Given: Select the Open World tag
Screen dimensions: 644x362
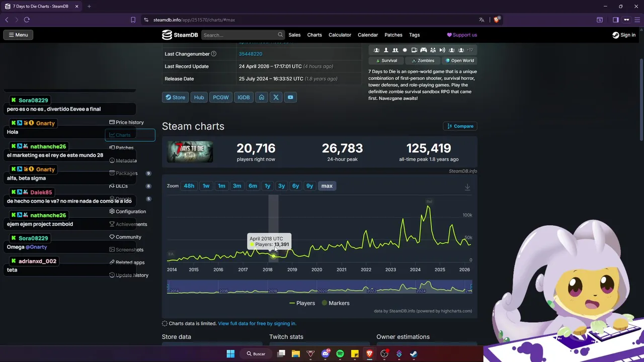Looking at the screenshot, I should click(x=459, y=60).
